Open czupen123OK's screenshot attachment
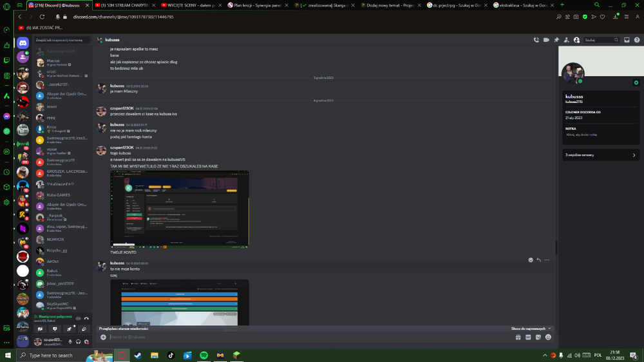This screenshot has height=362, width=644. click(180, 209)
